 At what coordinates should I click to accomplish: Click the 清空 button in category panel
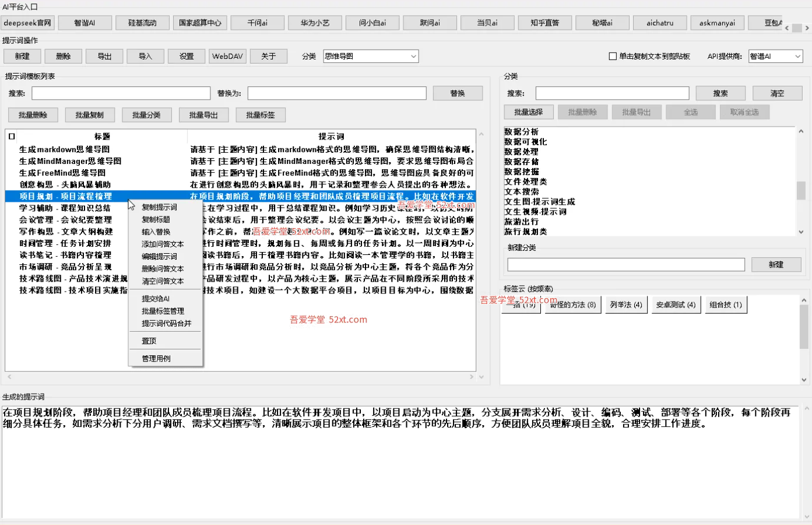(x=777, y=93)
